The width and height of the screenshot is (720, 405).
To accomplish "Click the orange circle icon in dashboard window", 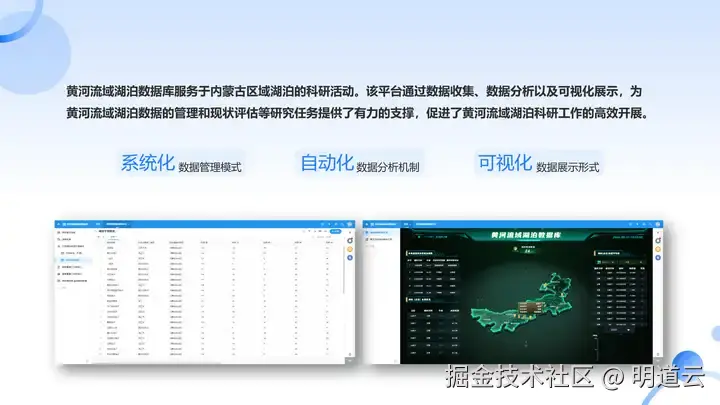I will click(658, 249).
